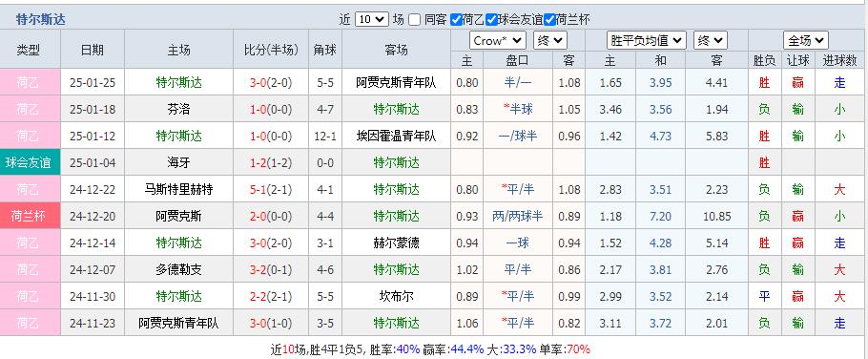Screen dimensions: 868x359
Task: Click score 5-1(2-1) for 马斯特里赫特 match
Action: tap(271, 189)
